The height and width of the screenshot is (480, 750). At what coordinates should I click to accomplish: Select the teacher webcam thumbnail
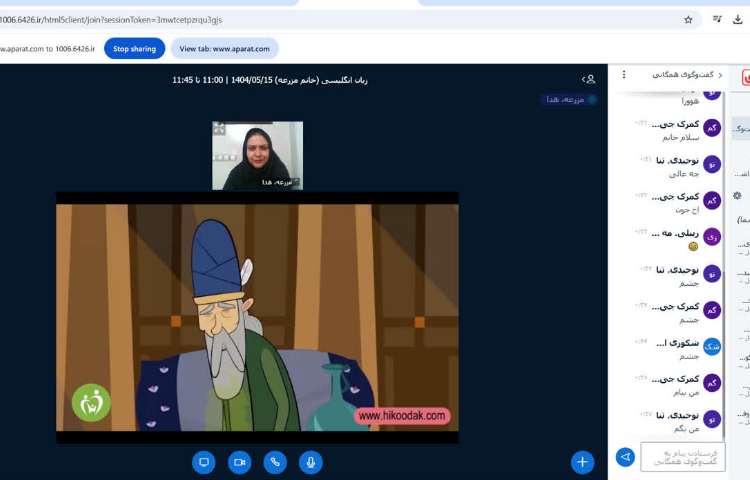coord(257,155)
